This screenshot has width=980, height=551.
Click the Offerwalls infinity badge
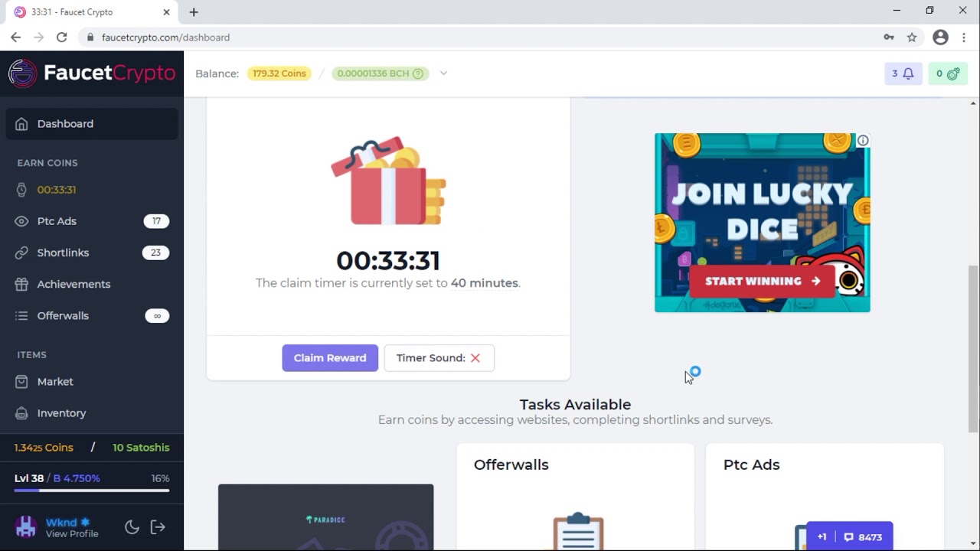tap(157, 315)
